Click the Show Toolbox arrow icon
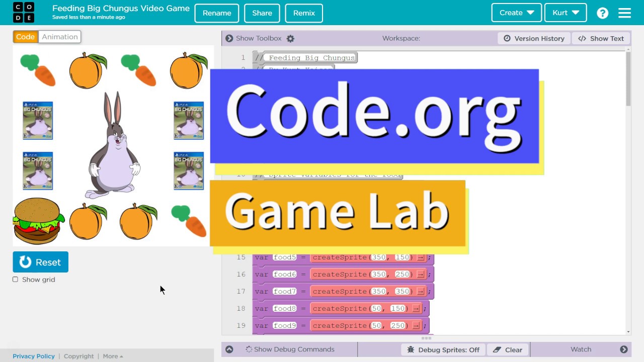 click(229, 38)
